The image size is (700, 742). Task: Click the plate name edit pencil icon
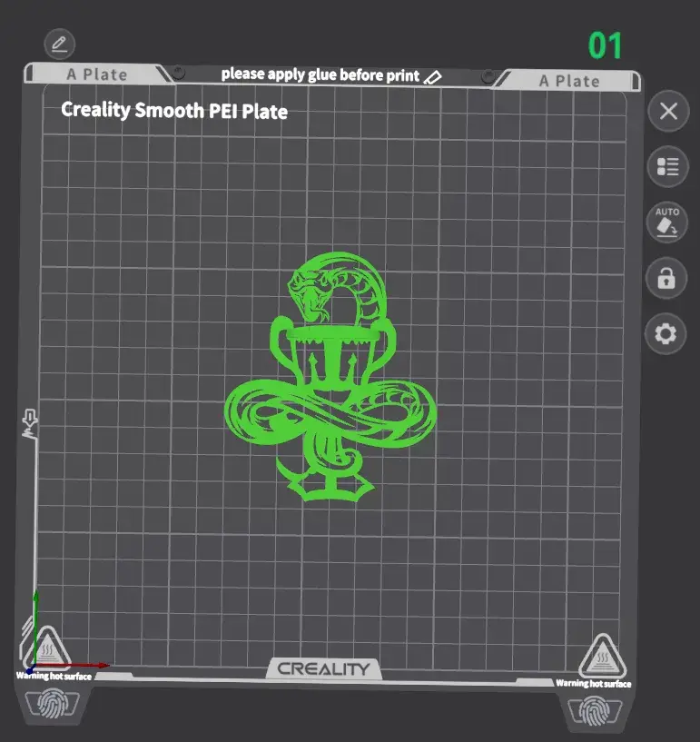coord(60,43)
